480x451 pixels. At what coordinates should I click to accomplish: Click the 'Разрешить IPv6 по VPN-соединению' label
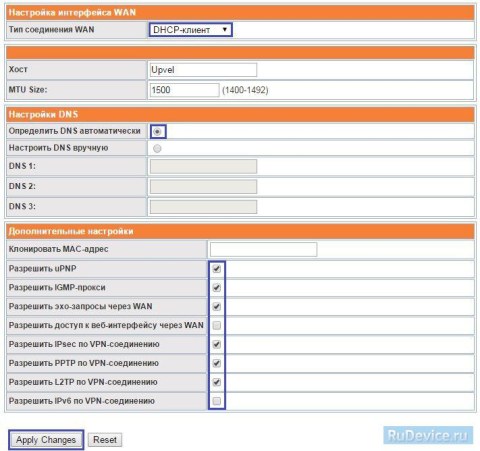click(82, 401)
